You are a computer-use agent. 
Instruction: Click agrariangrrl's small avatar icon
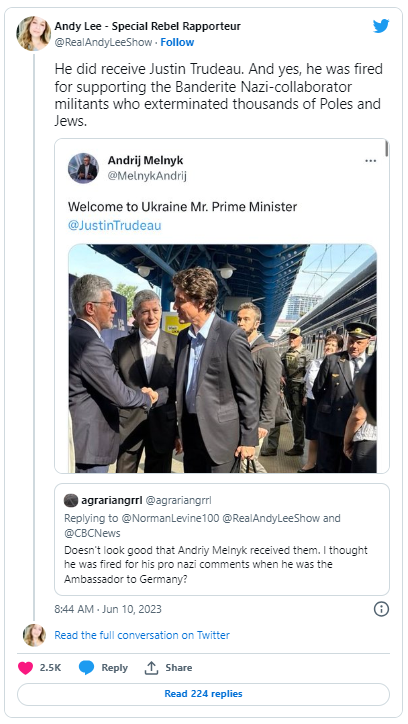click(71, 500)
